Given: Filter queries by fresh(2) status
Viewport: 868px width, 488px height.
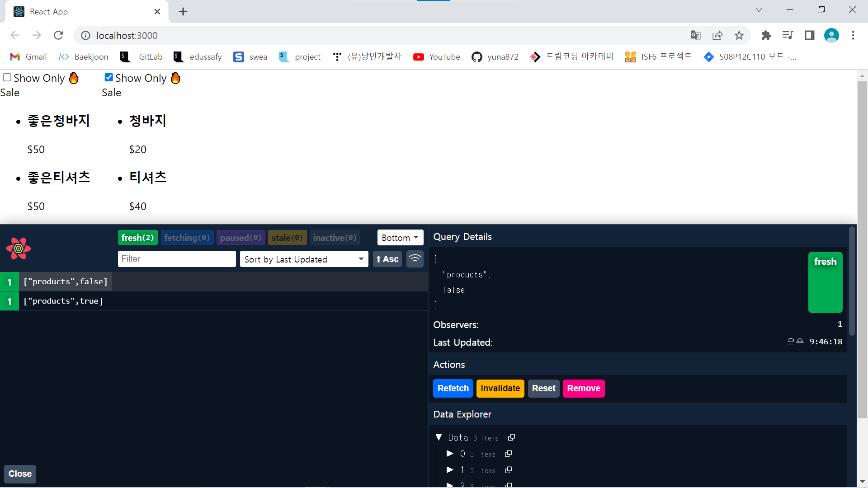Looking at the screenshot, I should (x=137, y=238).
